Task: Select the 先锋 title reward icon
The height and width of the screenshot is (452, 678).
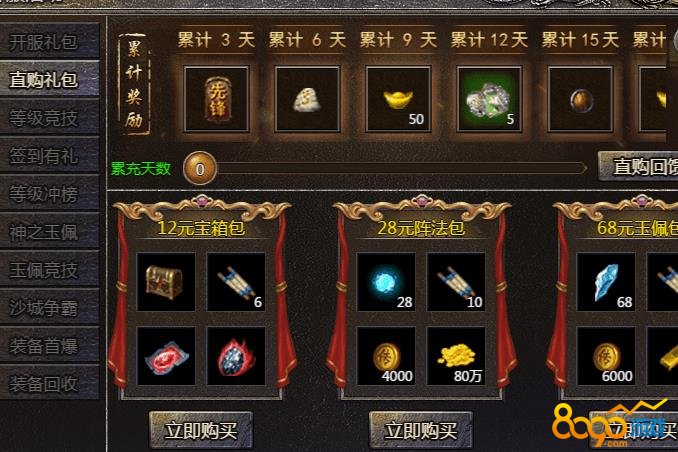Action: point(216,99)
